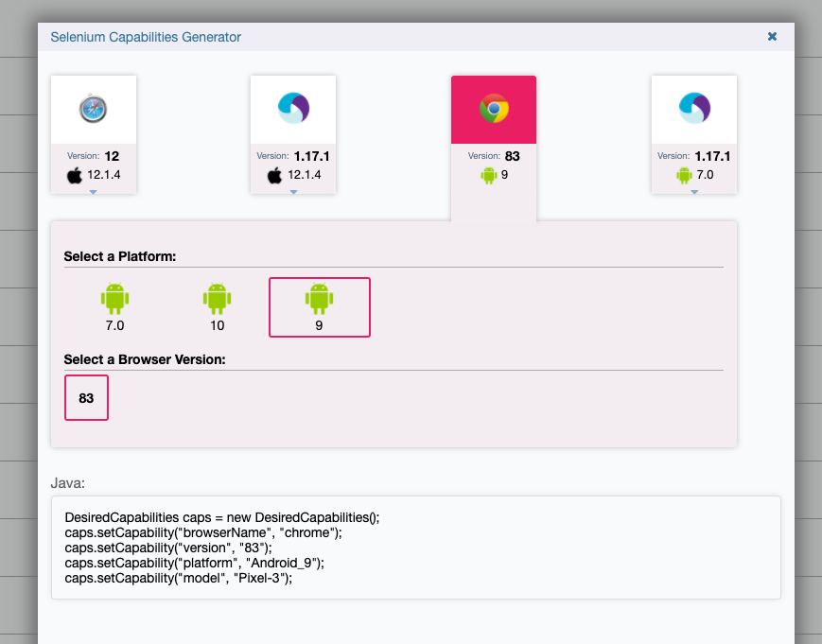Choose the highlighted Android 9 platform
The height and width of the screenshot is (644, 822).
[x=320, y=307]
